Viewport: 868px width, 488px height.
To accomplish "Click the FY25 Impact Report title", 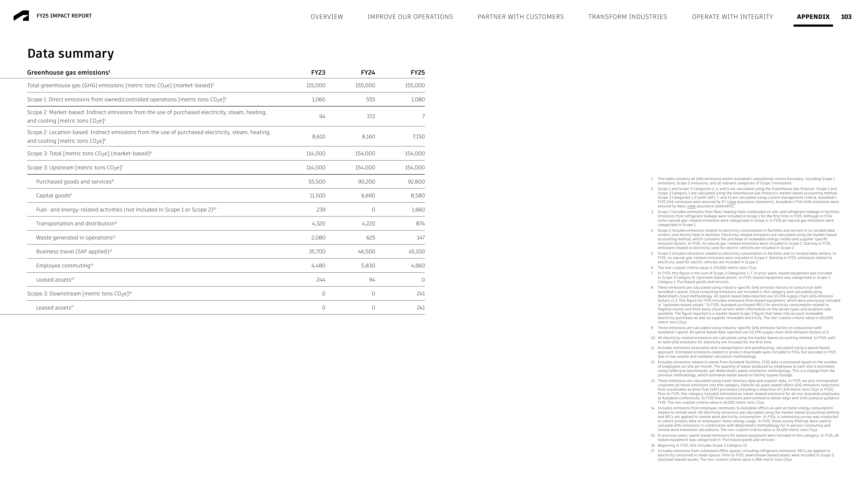I will [64, 16].
